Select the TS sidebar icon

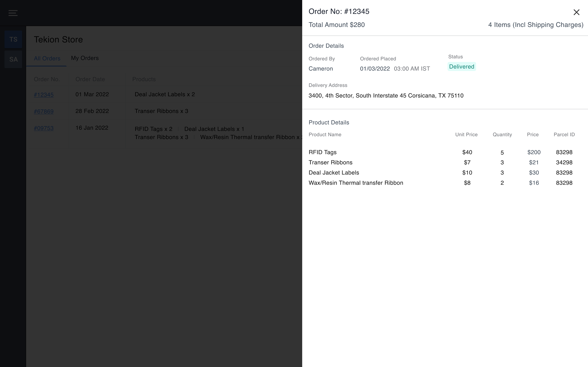13,39
